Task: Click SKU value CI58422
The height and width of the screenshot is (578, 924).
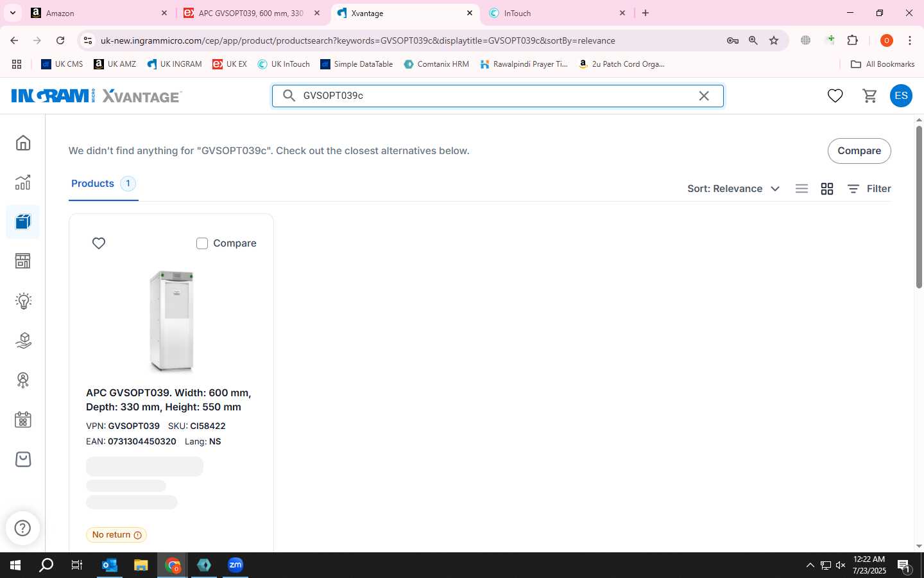Action: [208, 426]
